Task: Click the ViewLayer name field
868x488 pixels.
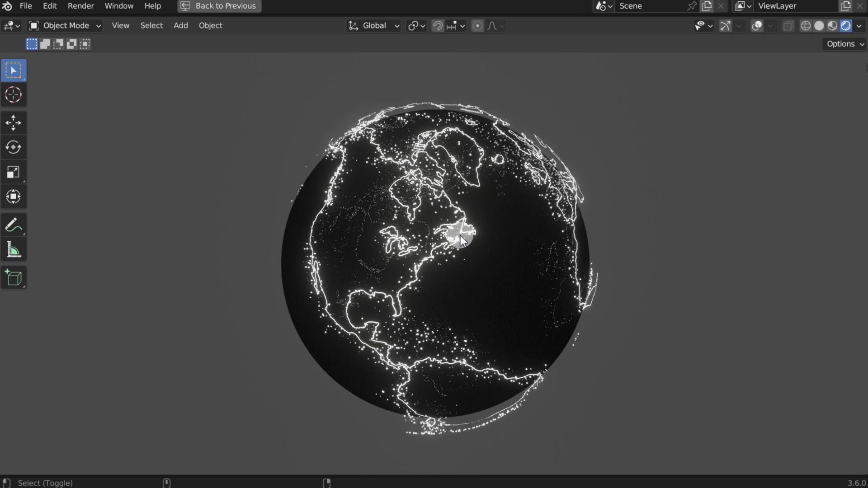Action: (796, 6)
